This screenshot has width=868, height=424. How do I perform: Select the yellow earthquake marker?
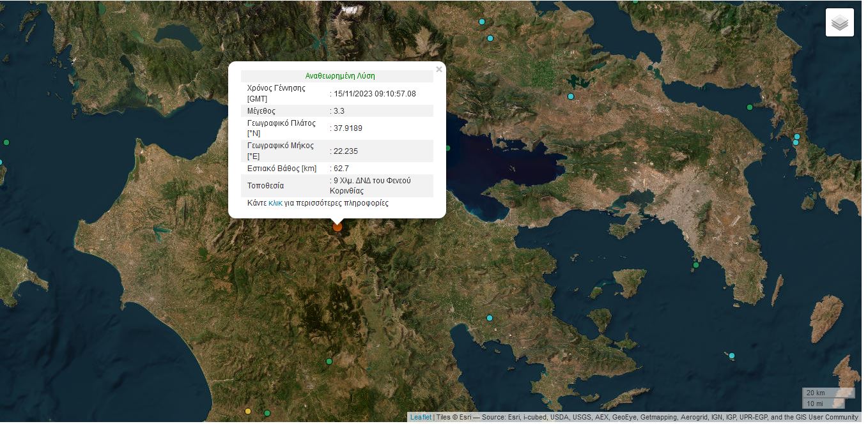[248, 411]
